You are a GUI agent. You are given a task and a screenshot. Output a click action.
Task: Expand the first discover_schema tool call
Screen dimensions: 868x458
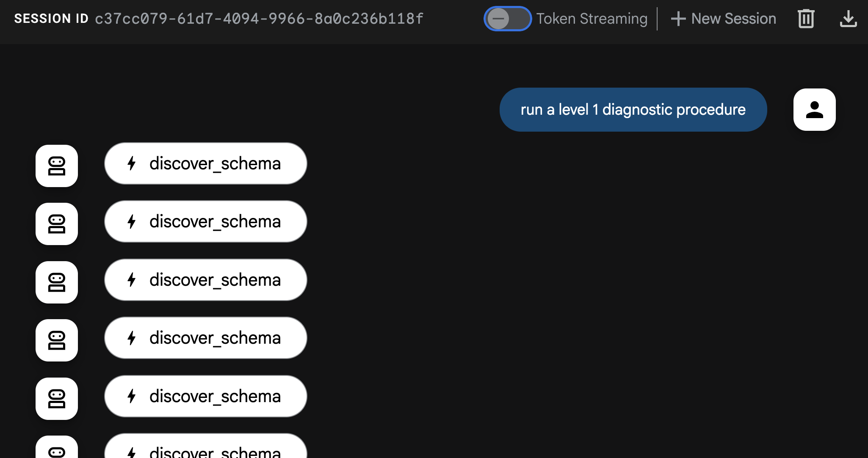tap(205, 163)
